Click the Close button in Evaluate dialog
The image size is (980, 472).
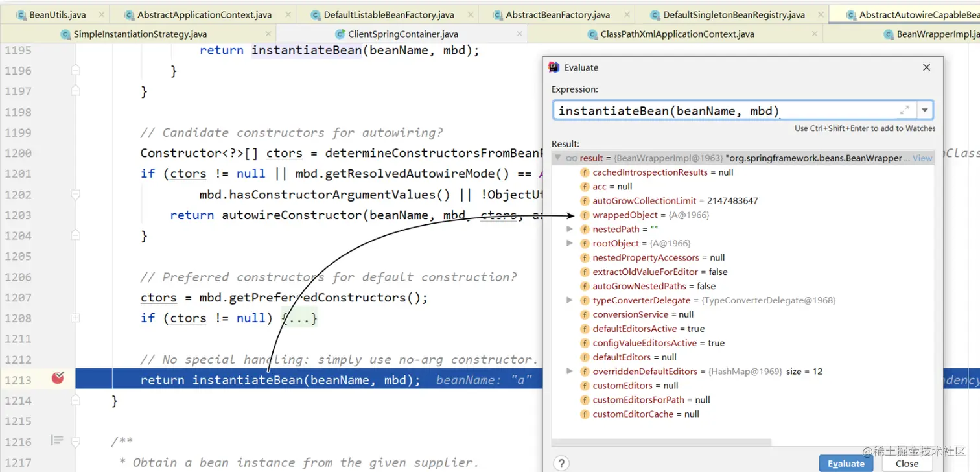click(x=907, y=464)
